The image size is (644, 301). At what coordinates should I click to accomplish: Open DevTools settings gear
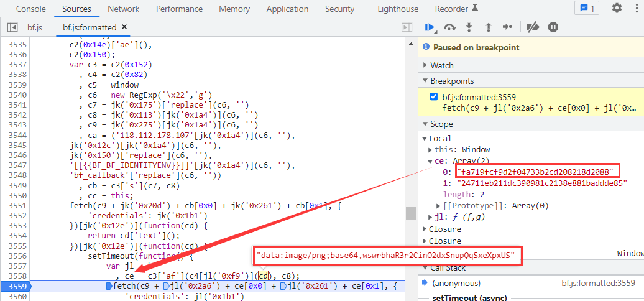(x=617, y=9)
